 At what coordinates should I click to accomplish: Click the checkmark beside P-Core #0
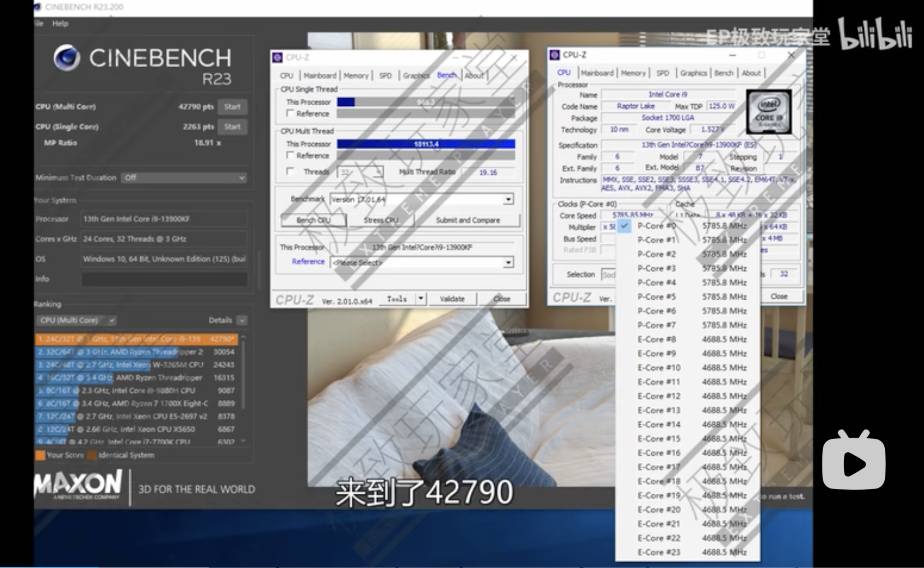click(x=624, y=226)
